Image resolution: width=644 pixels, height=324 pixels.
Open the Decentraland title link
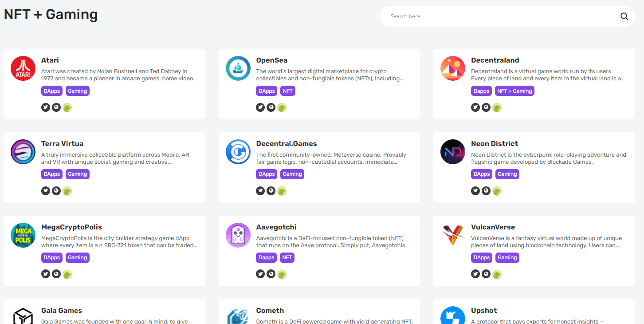(495, 60)
